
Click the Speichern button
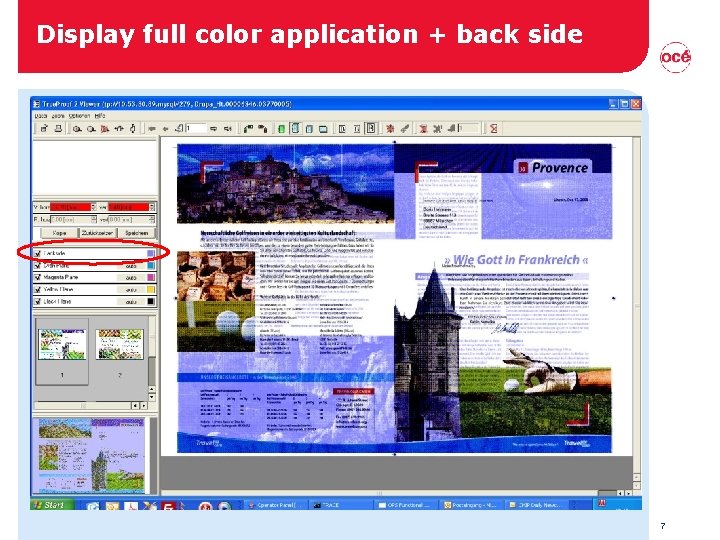[137, 233]
